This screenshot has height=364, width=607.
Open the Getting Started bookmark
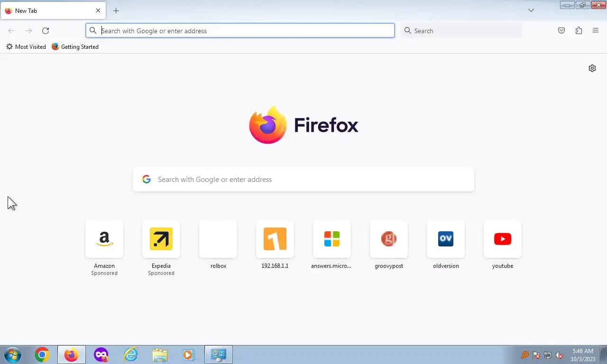click(75, 47)
